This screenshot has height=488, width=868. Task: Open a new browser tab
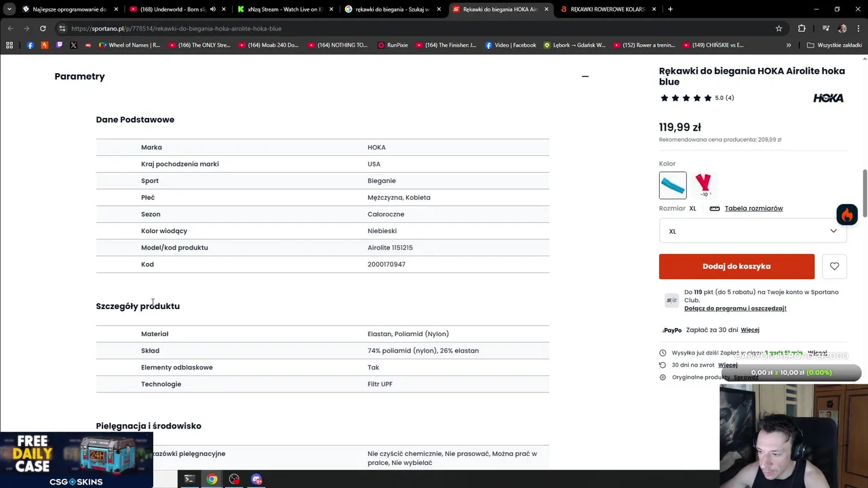[x=670, y=9]
